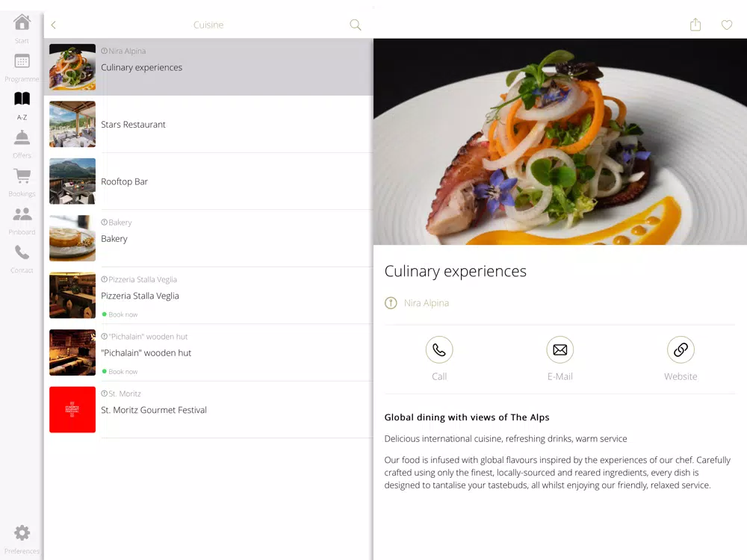Open the Programme calendar icon

(x=22, y=61)
